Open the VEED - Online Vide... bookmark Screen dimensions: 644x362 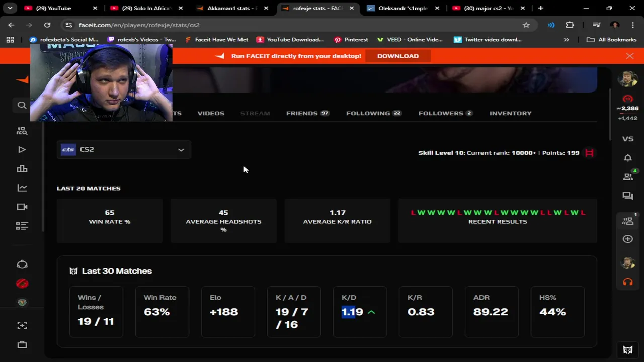click(410, 39)
